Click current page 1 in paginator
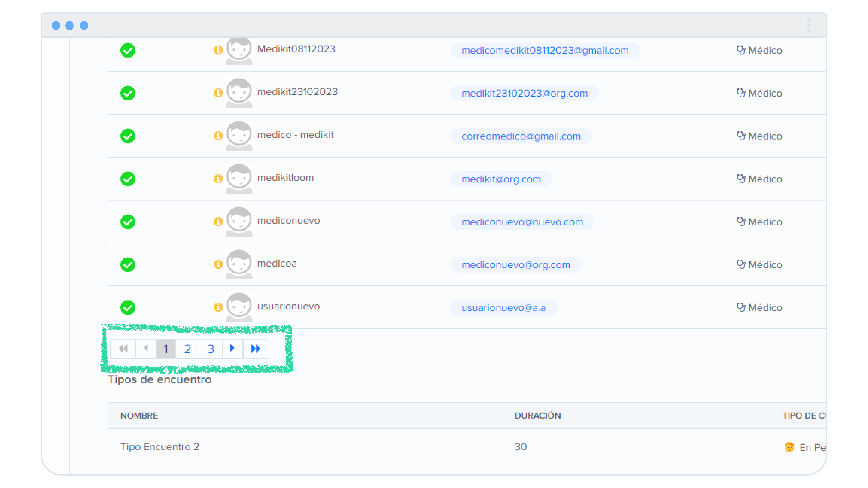The image size is (868, 488). point(166,349)
